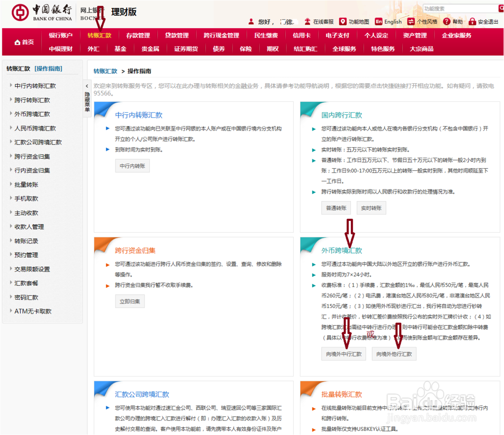Open the home page icon 首页

pyautogui.click(x=24, y=42)
